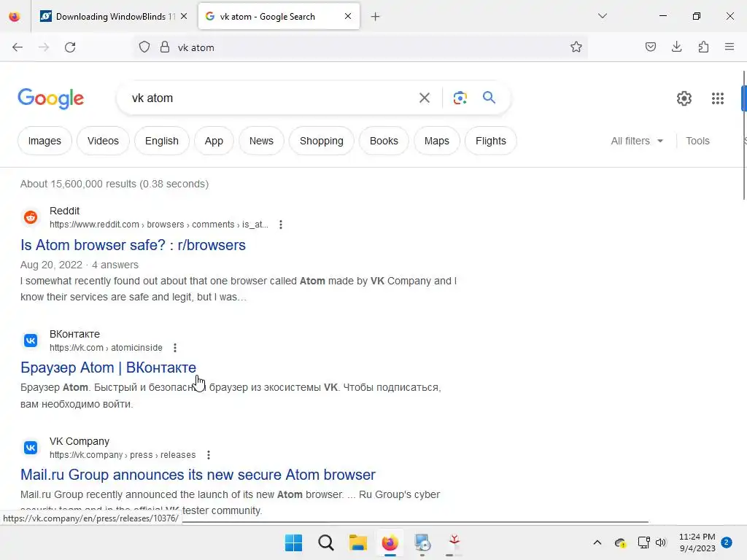The image size is (747, 560).
Task: Open File Explorer from taskbar
Action: (357, 542)
